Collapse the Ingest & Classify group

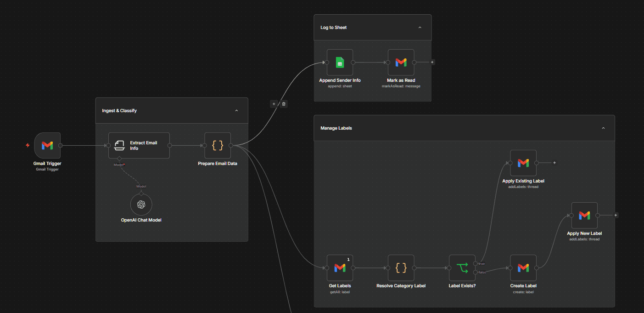236,111
